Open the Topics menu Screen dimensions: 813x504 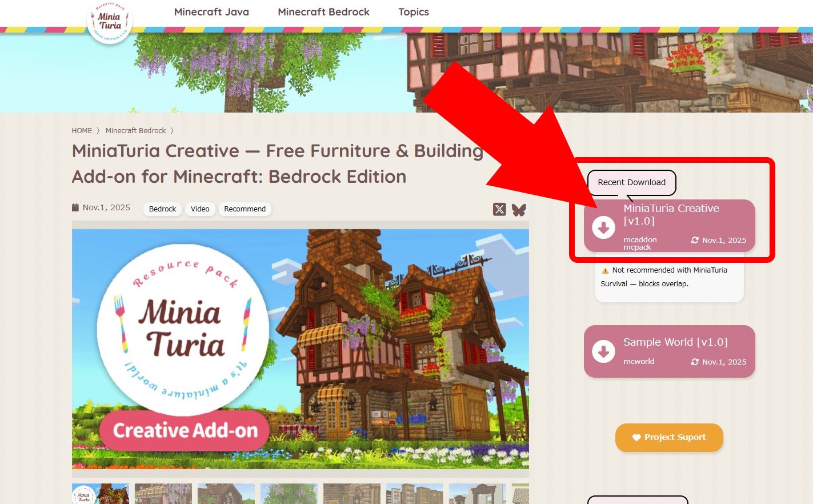(414, 12)
